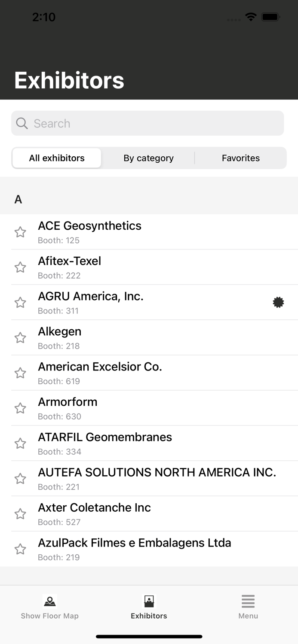Tap the Exhibitors icon in bottom bar
298x644 pixels.
pos(149,601)
